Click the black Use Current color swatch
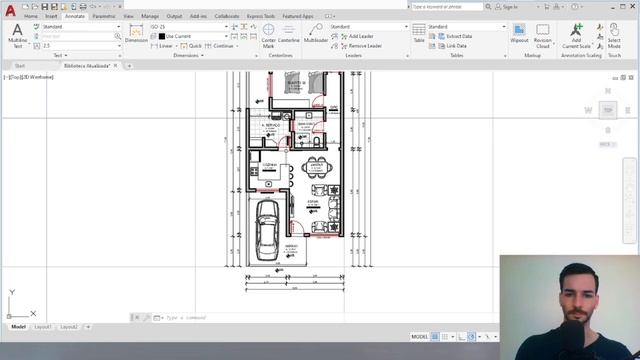The image size is (640, 360). [162, 36]
